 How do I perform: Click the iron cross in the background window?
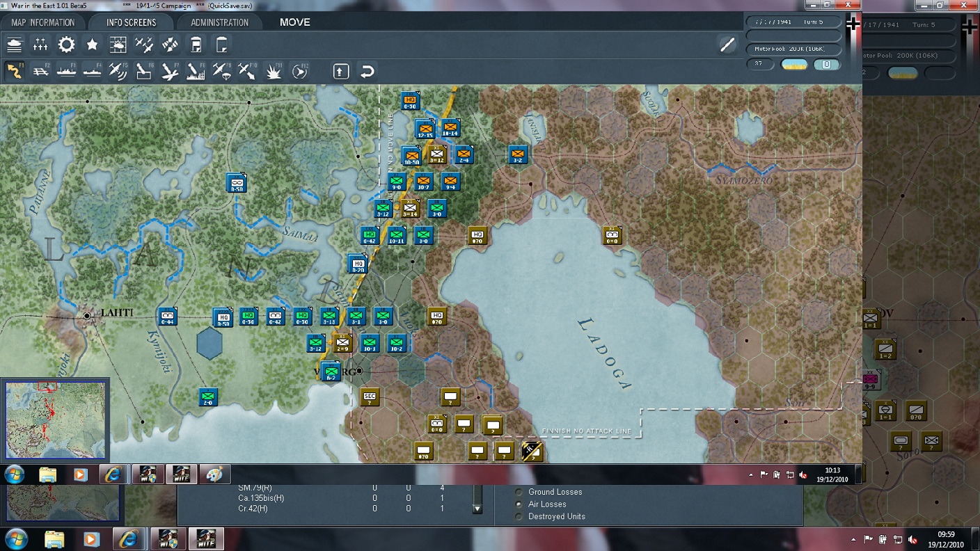(x=969, y=26)
